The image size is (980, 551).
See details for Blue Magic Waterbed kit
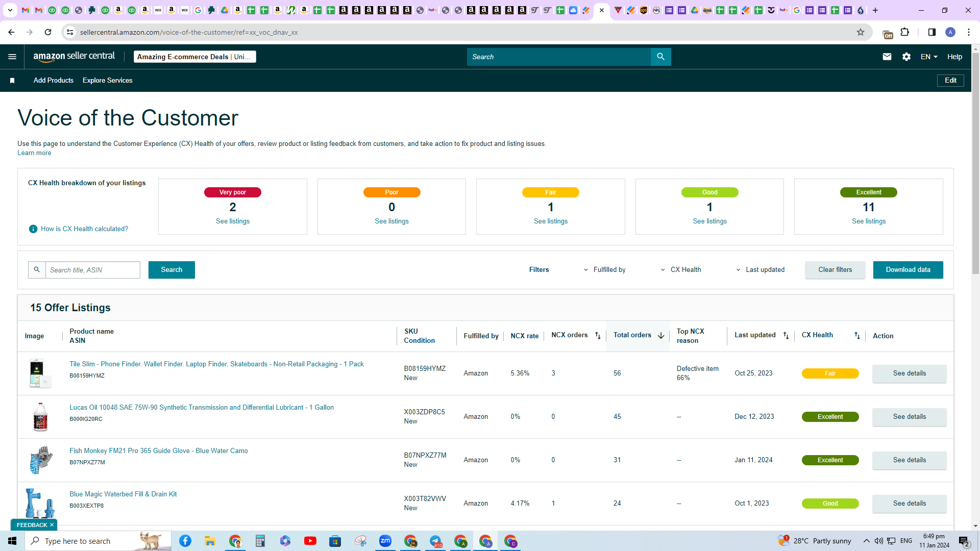[x=909, y=504]
